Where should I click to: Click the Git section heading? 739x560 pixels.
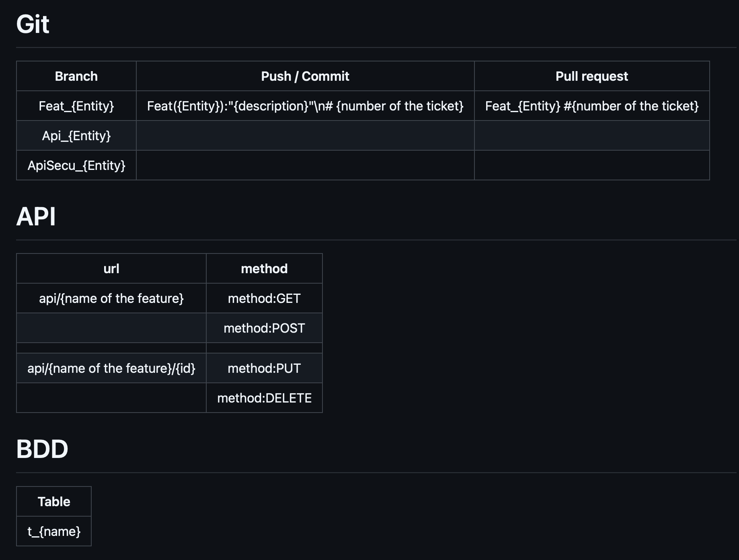[x=33, y=24]
